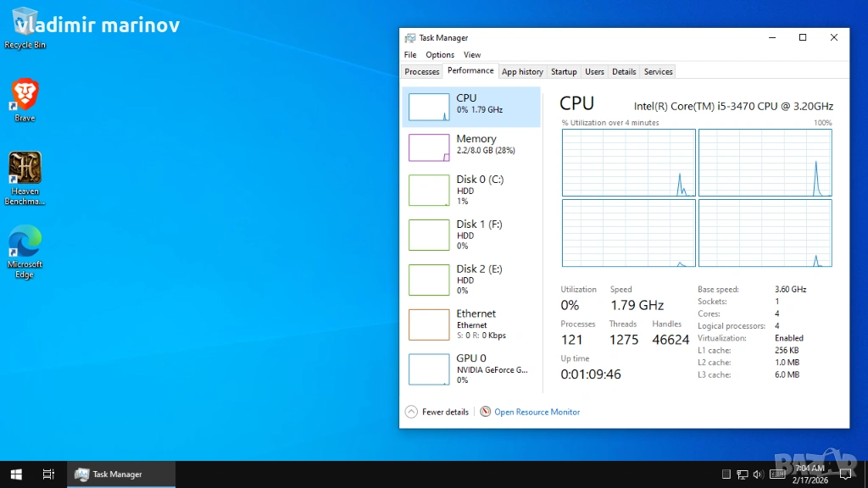
Task: Select GPU 0 in the performance list
Action: click(471, 369)
